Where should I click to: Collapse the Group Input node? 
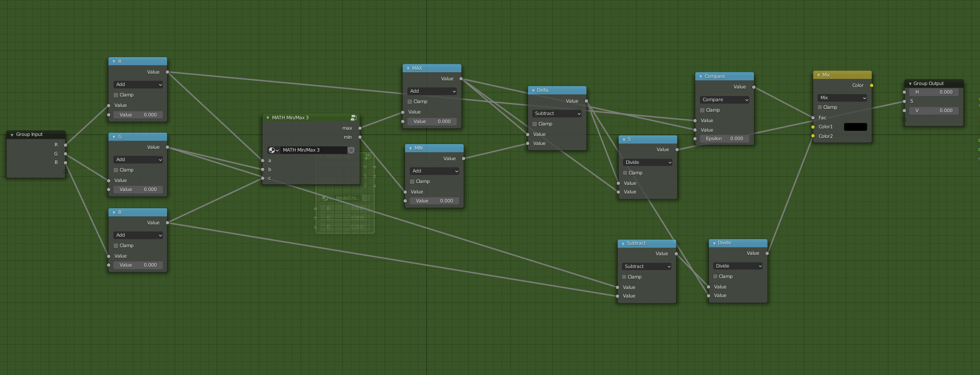[x=12, y=135]
